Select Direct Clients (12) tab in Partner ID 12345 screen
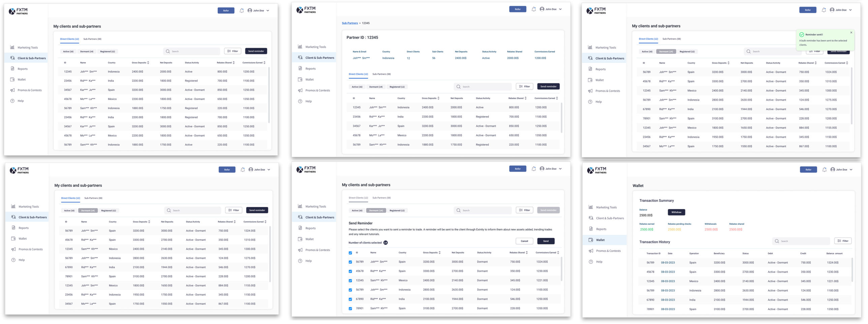The height and width of the screenshot is (324, 868). pyautogui.click(x=358, y=74)
